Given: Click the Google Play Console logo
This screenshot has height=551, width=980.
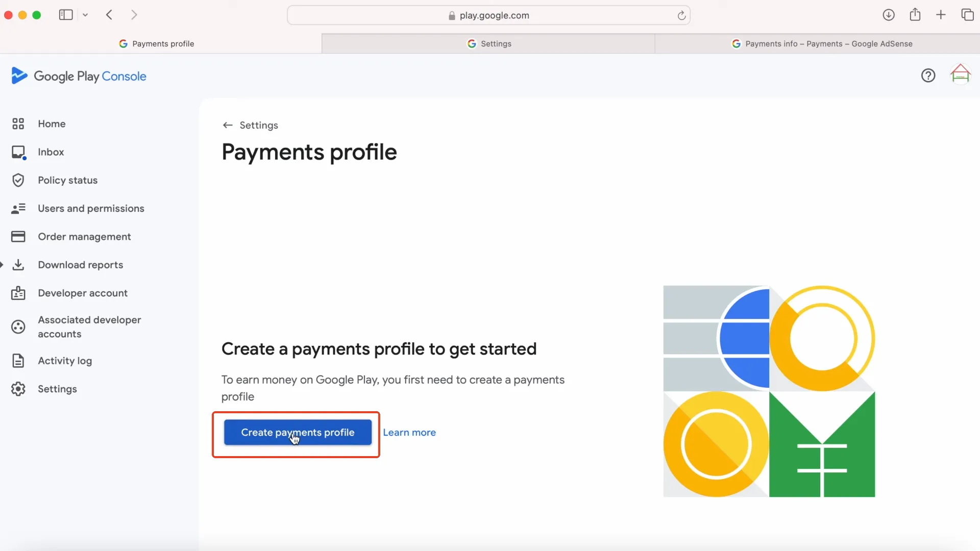Looking at the screenshot, I should (x=79, y=76).
